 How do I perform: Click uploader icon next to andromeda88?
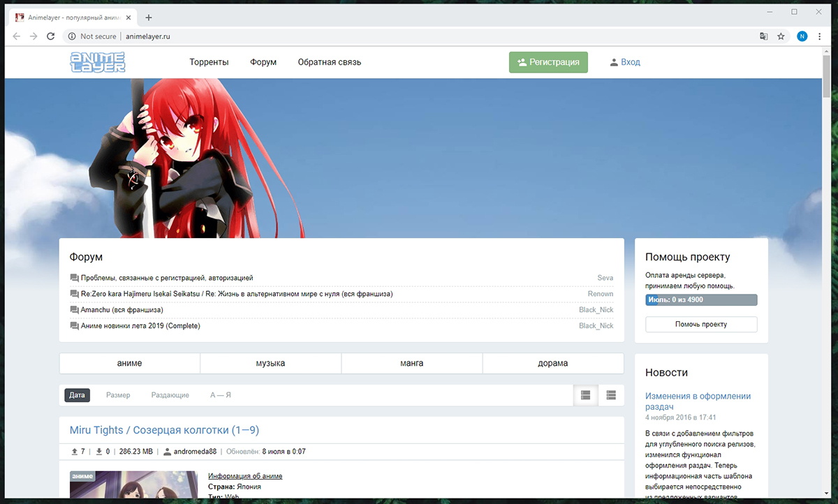click(168, 452)
